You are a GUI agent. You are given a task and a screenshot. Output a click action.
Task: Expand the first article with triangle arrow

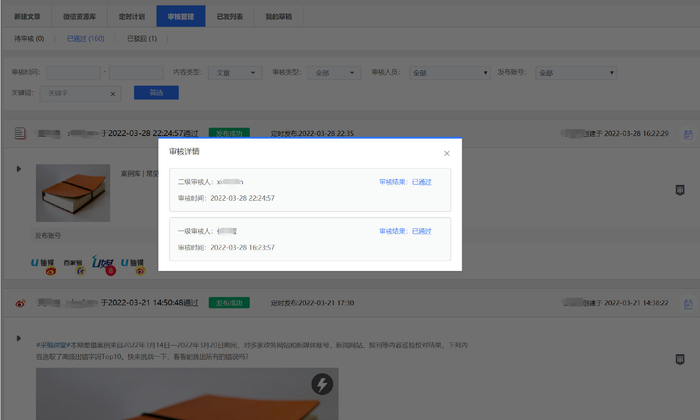[x=18, y=168]
